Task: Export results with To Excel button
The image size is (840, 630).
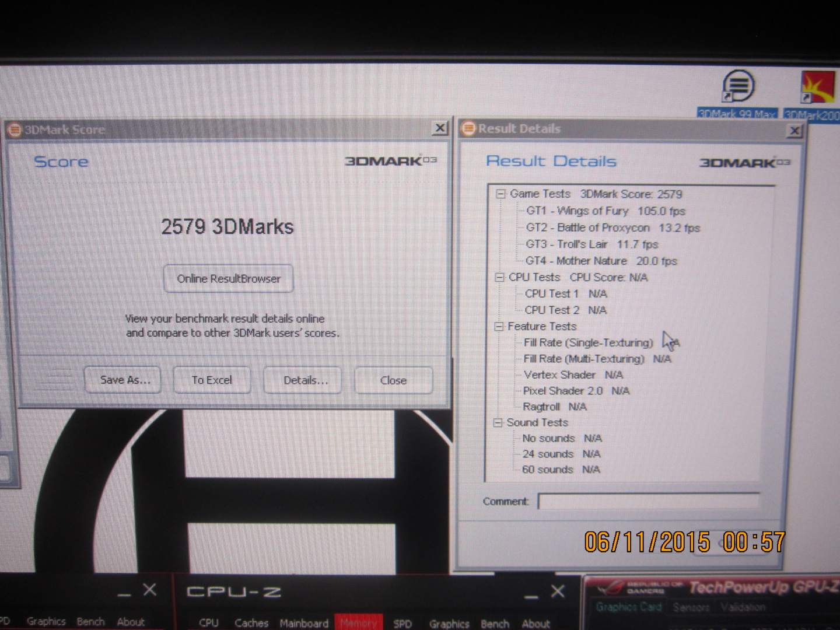Action: tap(212, 380)
